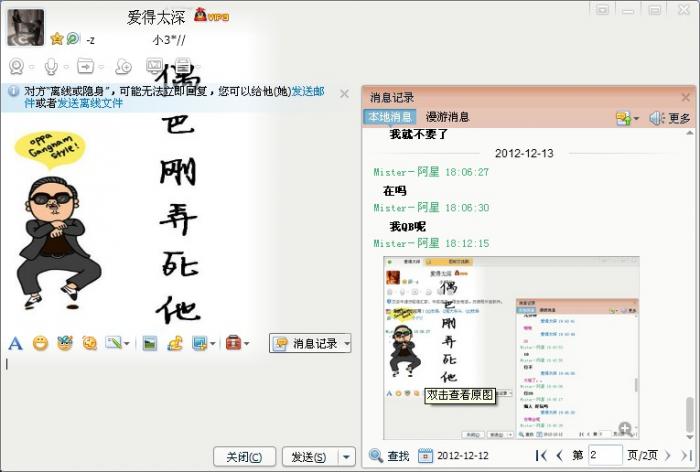Click the 查找 search button
Screen dimensions: 700x472
click(x=389, y=455)
